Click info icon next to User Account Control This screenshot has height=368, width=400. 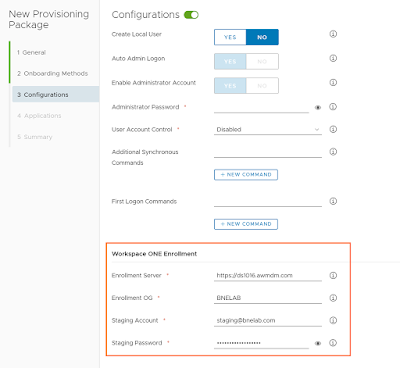333,129
